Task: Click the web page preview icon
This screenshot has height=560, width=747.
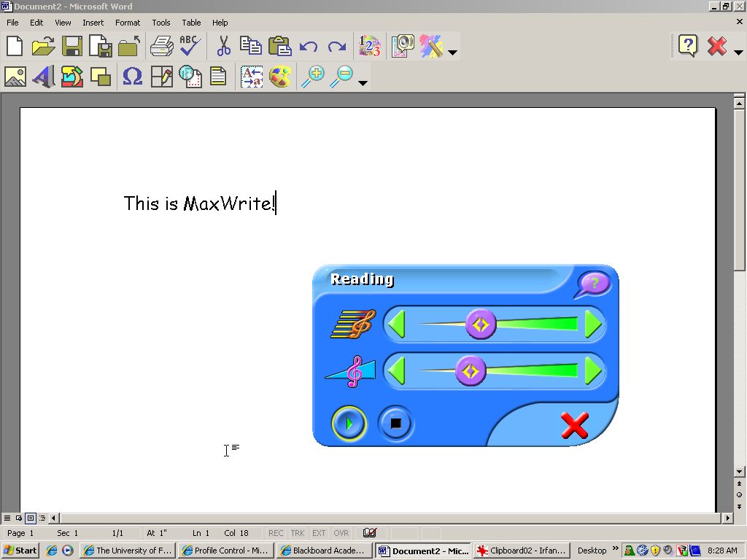Action: pyautogui.click(x=190, y=77)
